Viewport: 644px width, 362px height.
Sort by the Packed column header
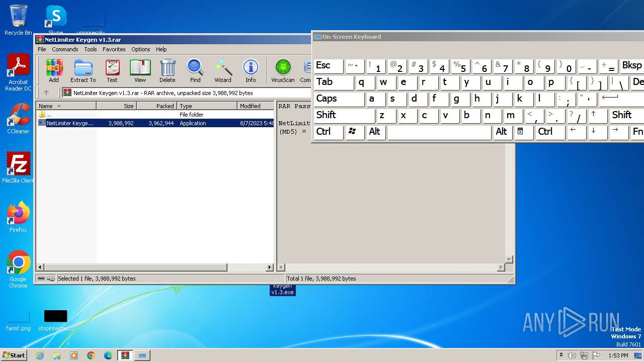[156, 106]
